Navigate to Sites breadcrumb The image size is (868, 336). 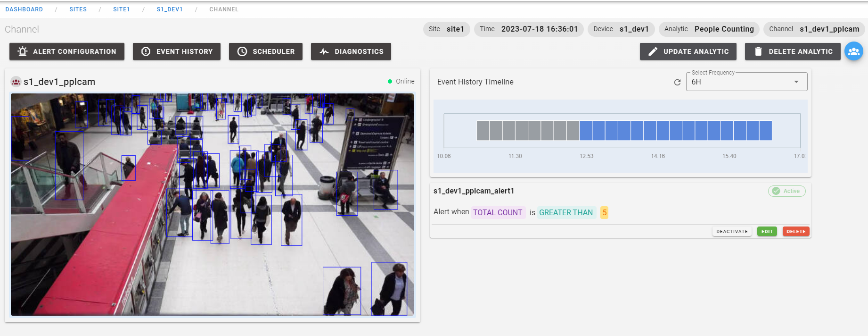pyautogui.click(x=78, y=9)
